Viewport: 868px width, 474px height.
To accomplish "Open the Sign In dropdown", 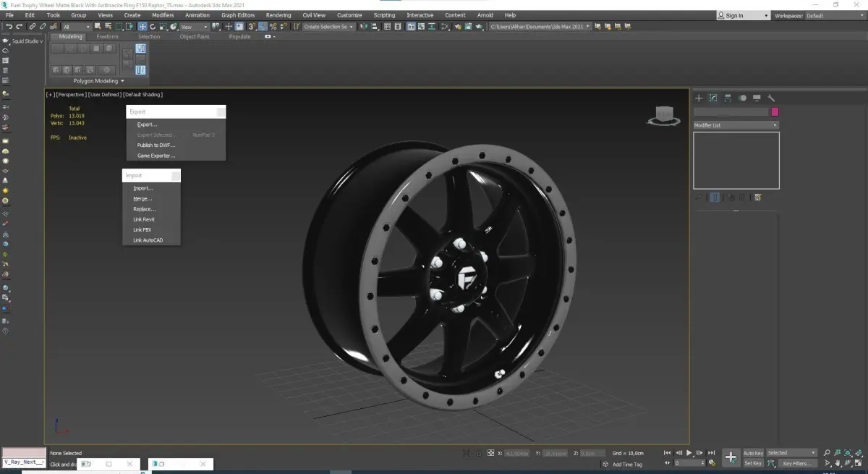I will (x=744, y=15).
